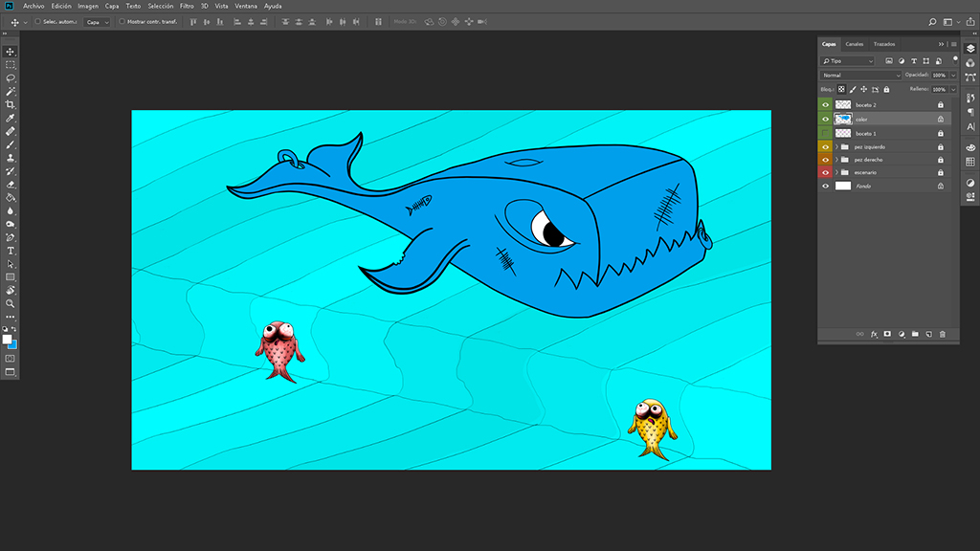Activate the Zoom tool

(x=11, y=302)
